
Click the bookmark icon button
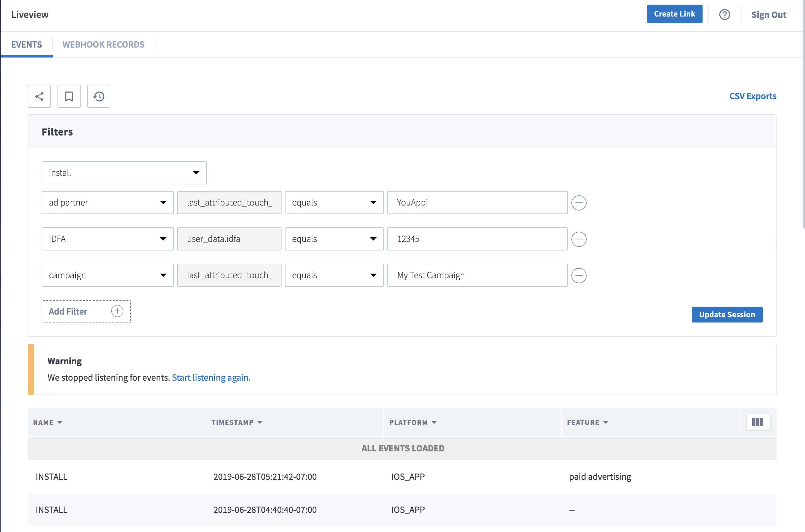pyautogui.click(x=69, y=96)
